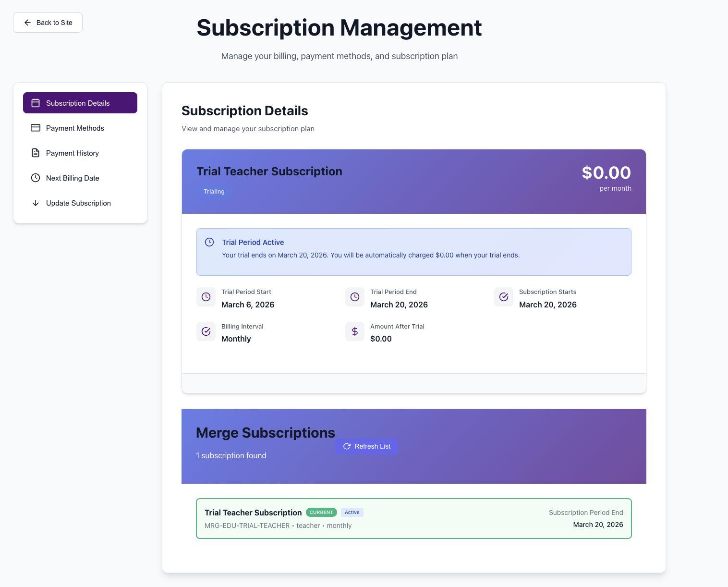
Task: Open the Payment Methods sidebar tab
Action: [80, 128]
